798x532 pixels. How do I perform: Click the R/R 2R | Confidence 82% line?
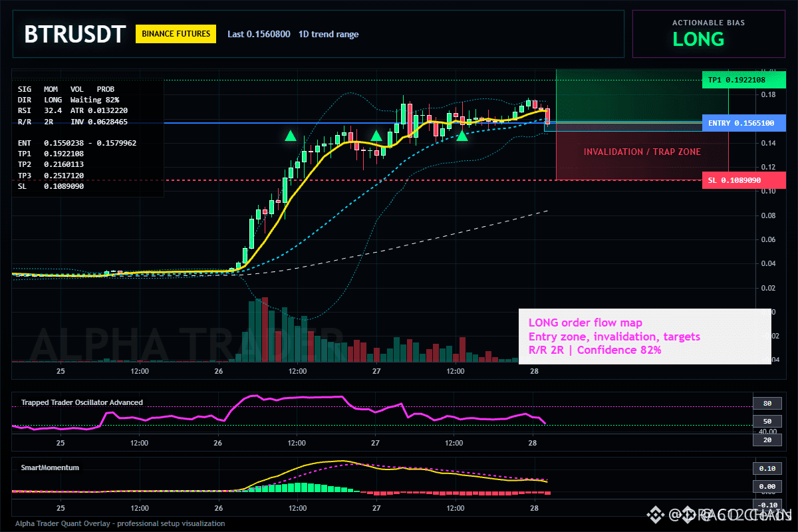[x=595, y=350]
